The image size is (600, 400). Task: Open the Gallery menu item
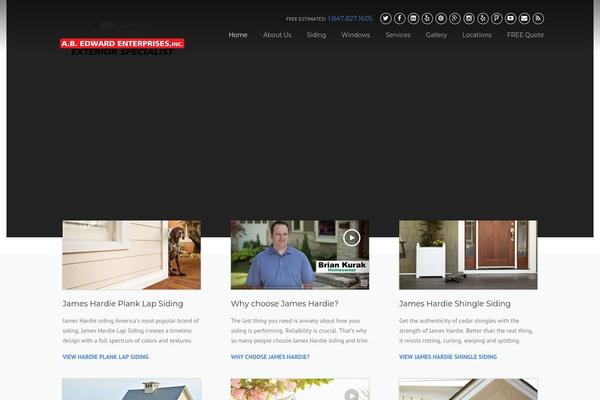point(436,35)
